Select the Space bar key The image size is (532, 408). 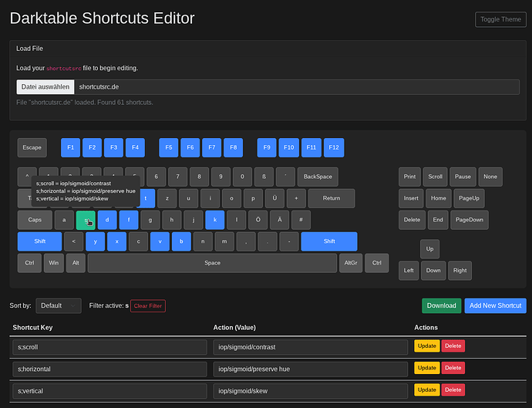click(212, 263)
